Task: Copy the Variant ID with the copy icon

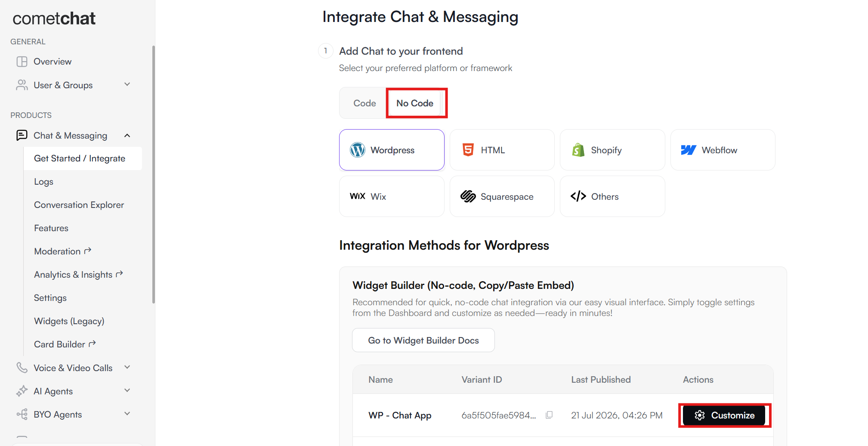Action: click(x=549, y=415)
